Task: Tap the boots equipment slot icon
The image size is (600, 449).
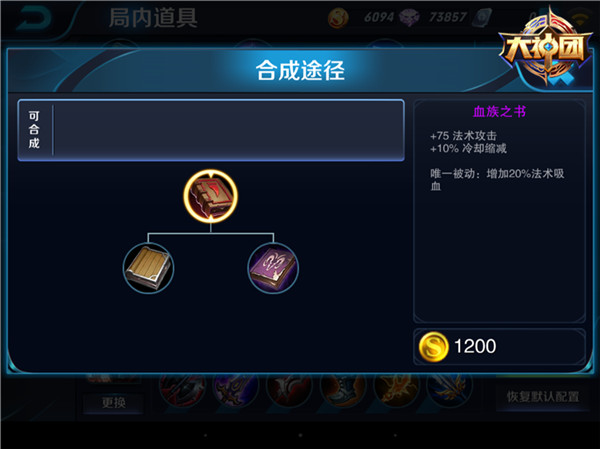Action: click(343, 389)
